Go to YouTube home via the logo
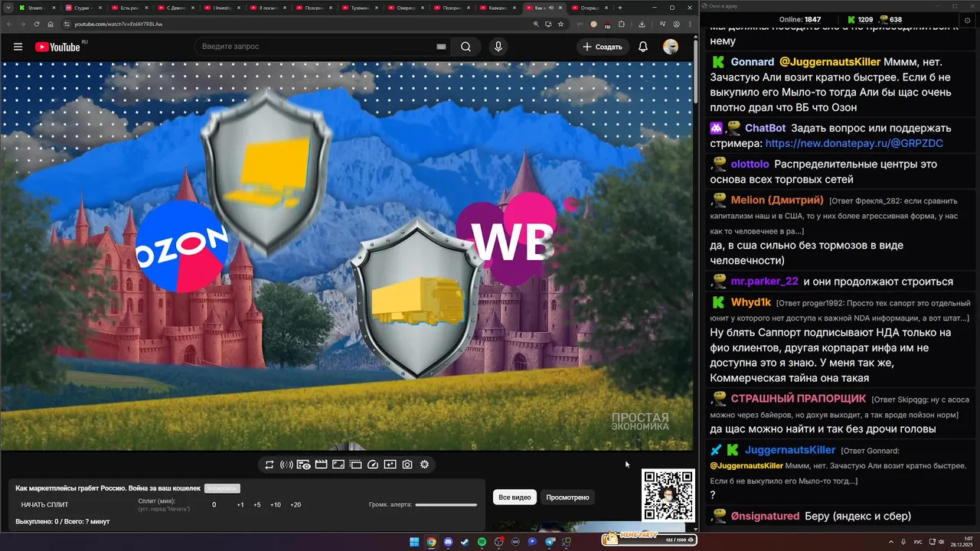 [x=57, y=47]
